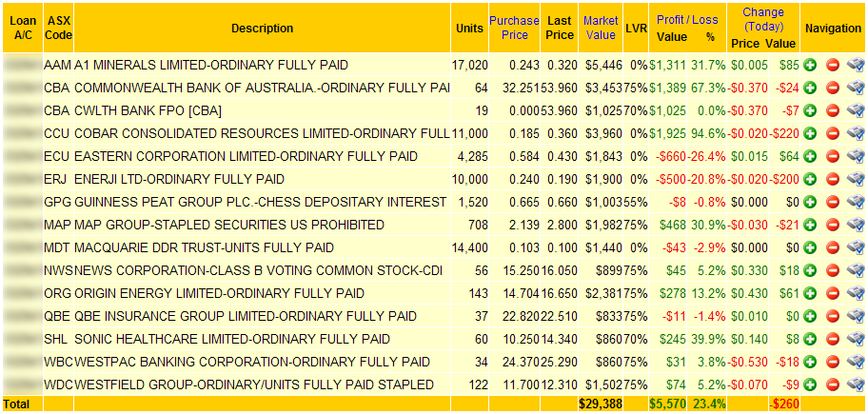This screenshot has height=414, width=868.
Task: Open ticket-checkmark icon for COMMONWEALTH BANK OF AUSTRALIA
Action: 856,88
